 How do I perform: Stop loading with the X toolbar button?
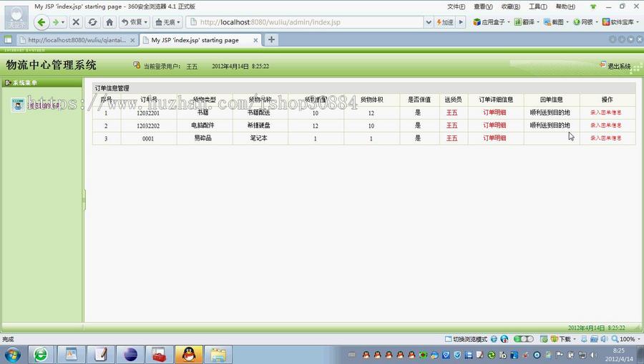76,22
